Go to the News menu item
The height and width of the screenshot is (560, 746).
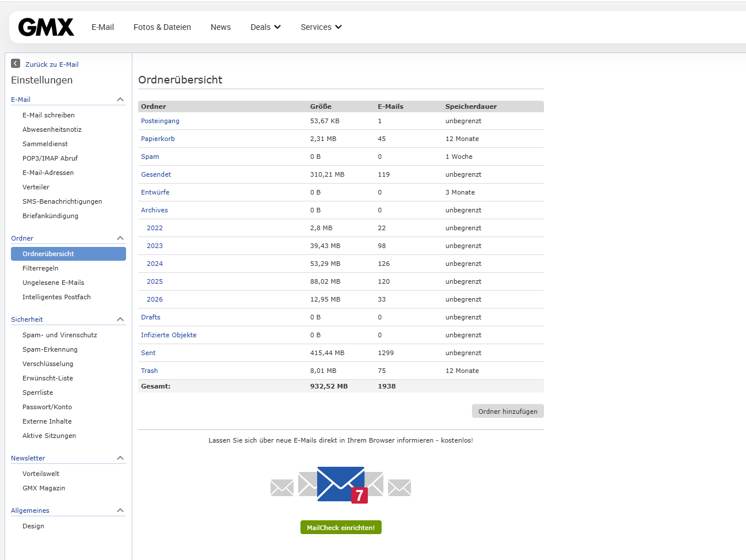point(220,27)
